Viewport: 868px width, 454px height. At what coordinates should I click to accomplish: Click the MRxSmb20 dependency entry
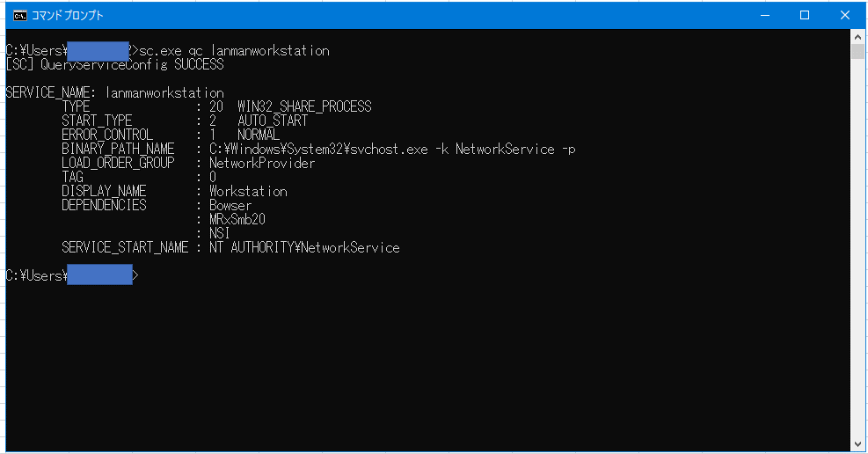click(x=237, y=219)
